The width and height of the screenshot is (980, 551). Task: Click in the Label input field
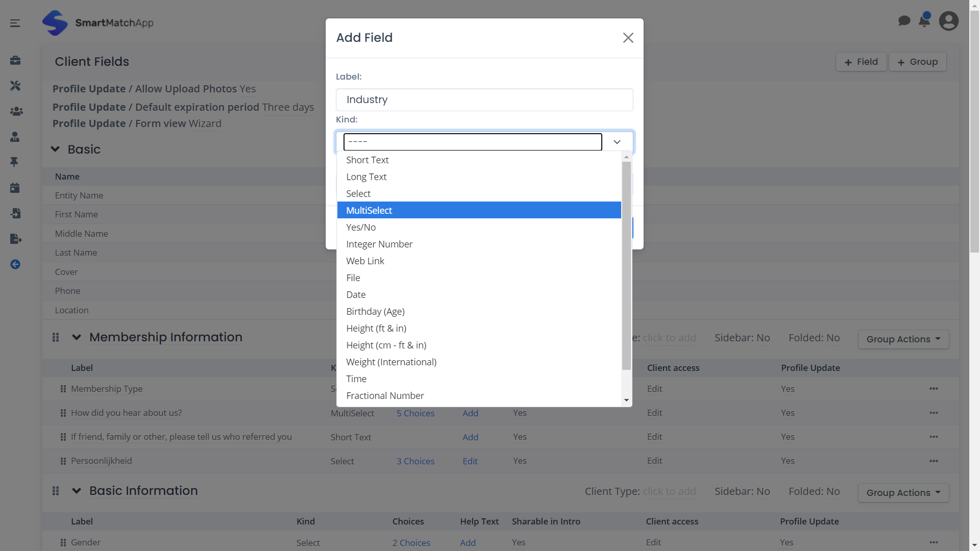[x=484, y=99]
